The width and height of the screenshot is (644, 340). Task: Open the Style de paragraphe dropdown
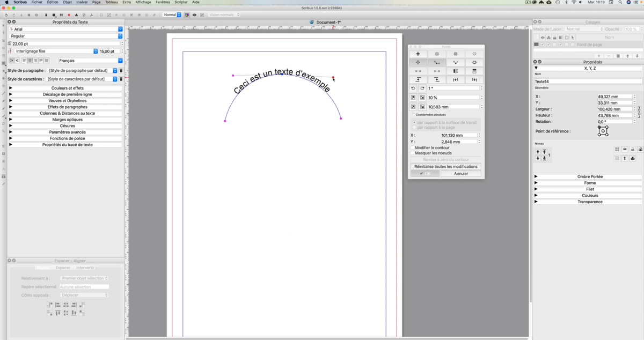[x=114, y=71]
